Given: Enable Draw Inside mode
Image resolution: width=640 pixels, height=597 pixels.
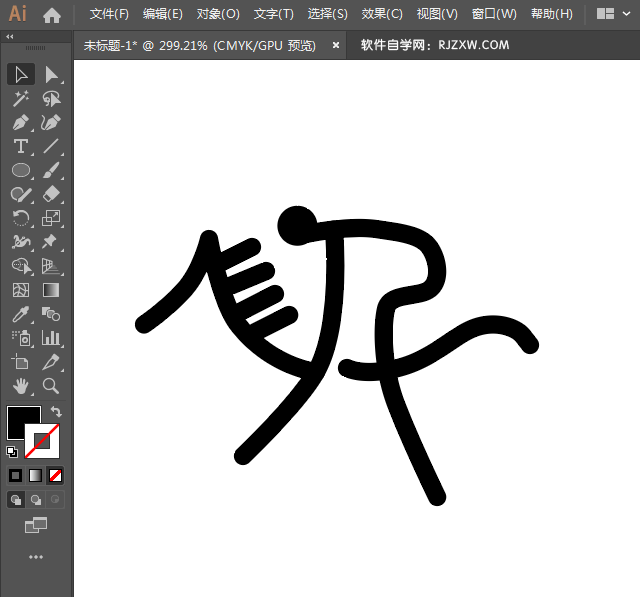Looking at the screenshot, I should [55, 499].
